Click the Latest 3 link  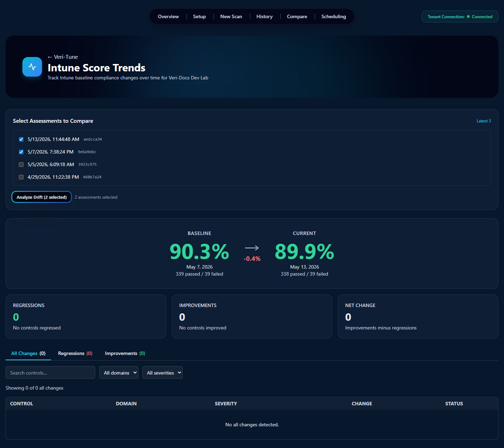click(484, 121)
